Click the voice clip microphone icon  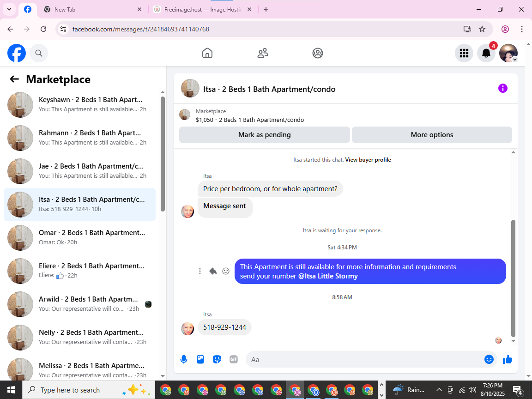click(x=183, y=359)
